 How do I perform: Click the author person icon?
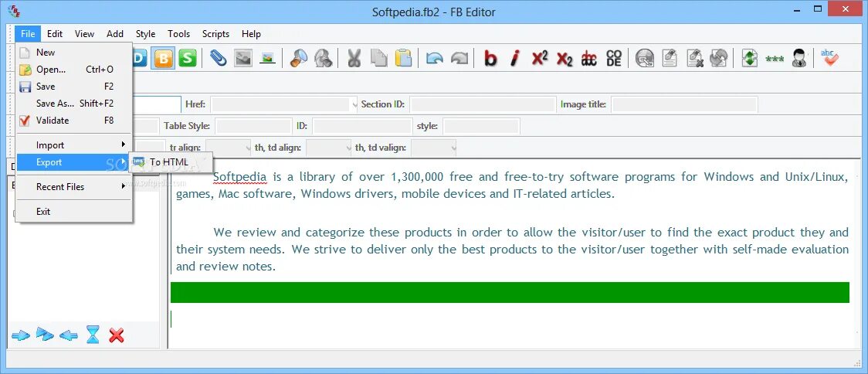click(x=798, y=58)
